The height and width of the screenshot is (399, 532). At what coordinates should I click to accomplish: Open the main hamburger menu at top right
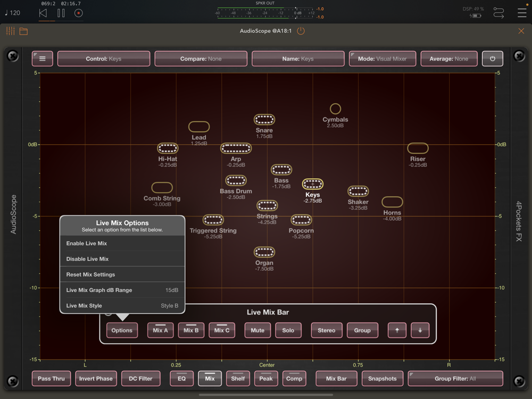click(x=522, y=13)
